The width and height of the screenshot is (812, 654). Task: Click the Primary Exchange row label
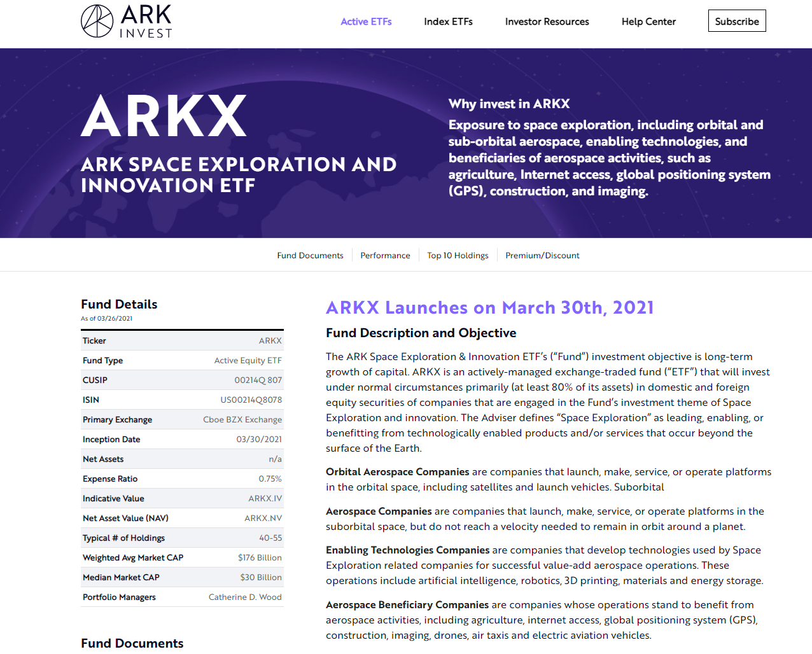(117, 420)
